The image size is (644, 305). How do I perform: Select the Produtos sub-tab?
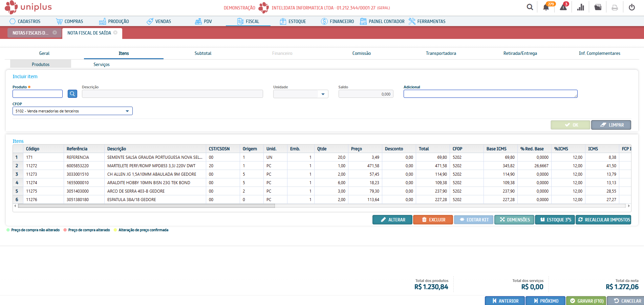tap(41, 64)
